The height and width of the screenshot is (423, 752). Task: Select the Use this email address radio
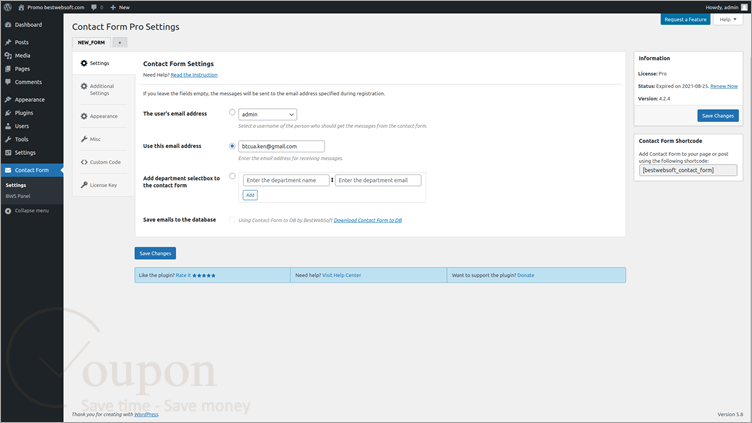pyautogui.click(x=232, y=146)
